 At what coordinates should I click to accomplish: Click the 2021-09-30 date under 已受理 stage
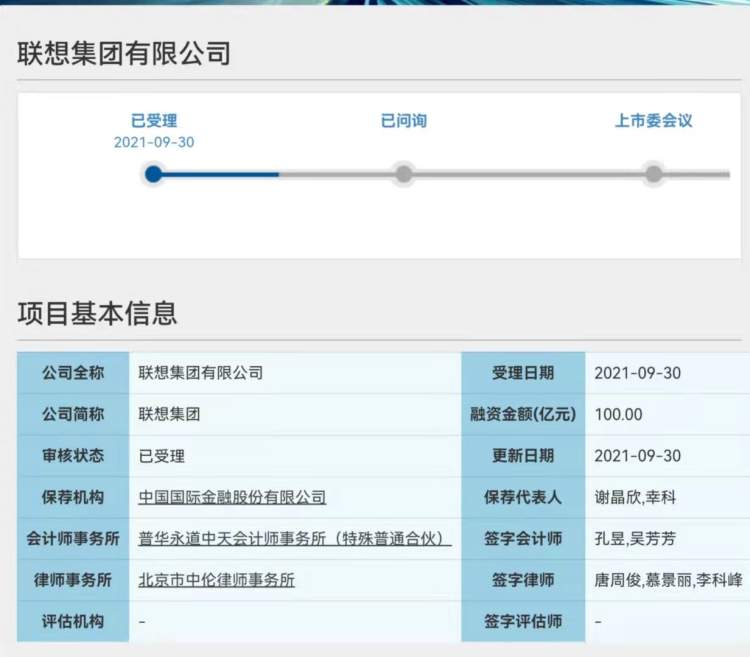tap(154, 142)
